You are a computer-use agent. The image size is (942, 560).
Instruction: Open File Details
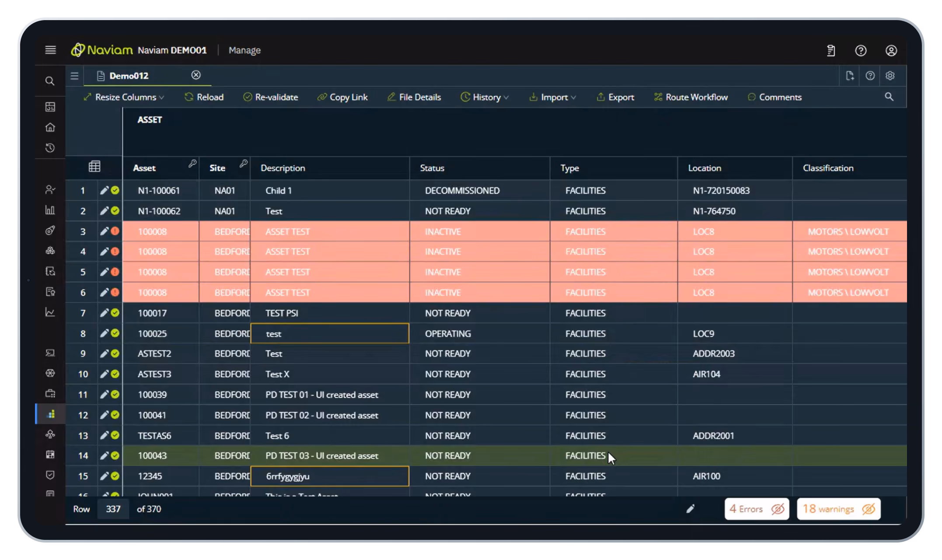[x=414, y=97]
